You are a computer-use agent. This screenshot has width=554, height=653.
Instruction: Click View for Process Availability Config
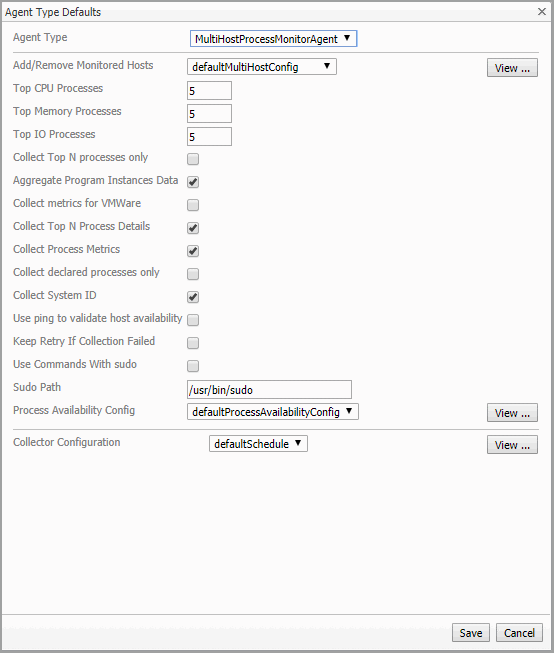tap(512, 413)
